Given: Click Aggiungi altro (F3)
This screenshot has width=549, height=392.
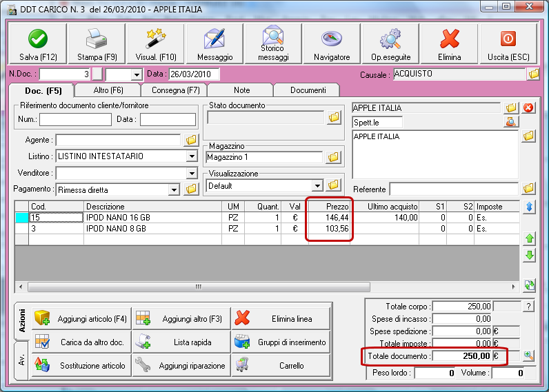Looking at the screenshot, I should coord(181,318).
